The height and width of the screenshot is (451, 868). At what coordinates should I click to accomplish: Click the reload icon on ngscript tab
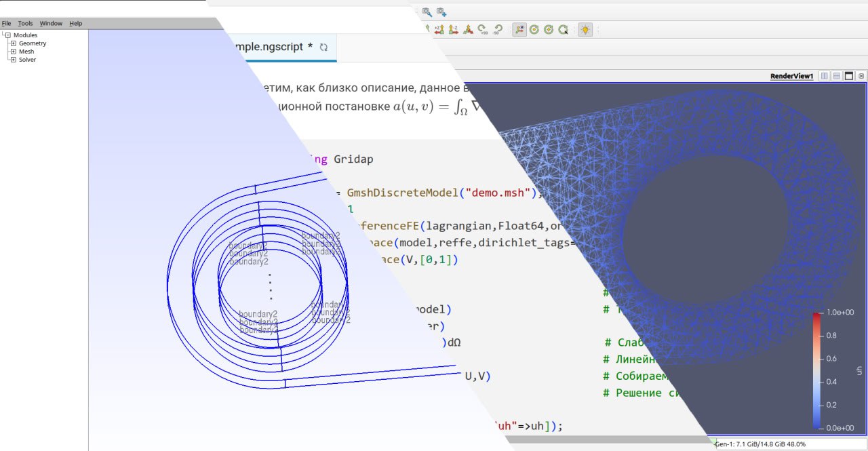(323, 47)
